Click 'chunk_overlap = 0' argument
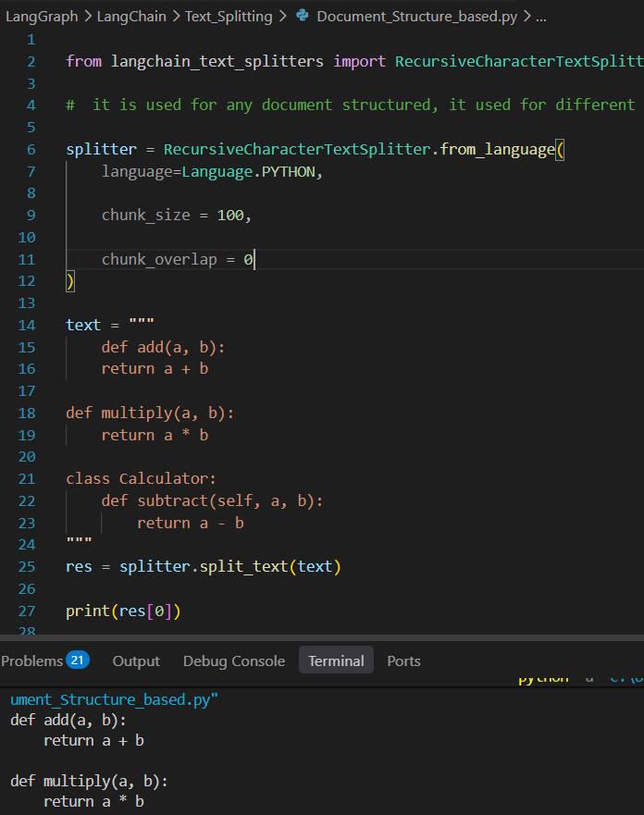Viewport: 644px width, 815px height. click(x=178, y=259)
